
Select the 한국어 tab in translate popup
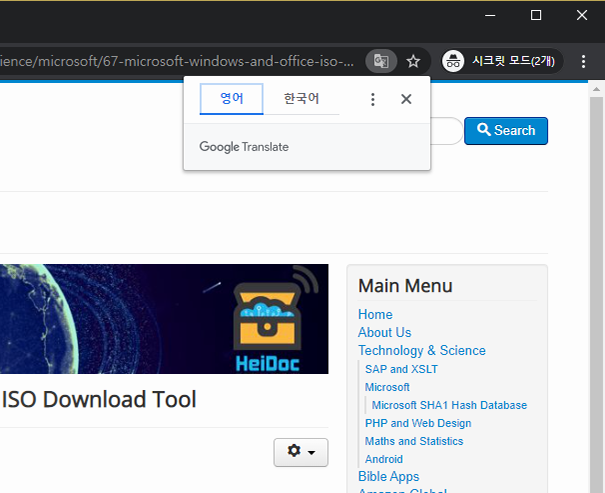click(301, 99)
